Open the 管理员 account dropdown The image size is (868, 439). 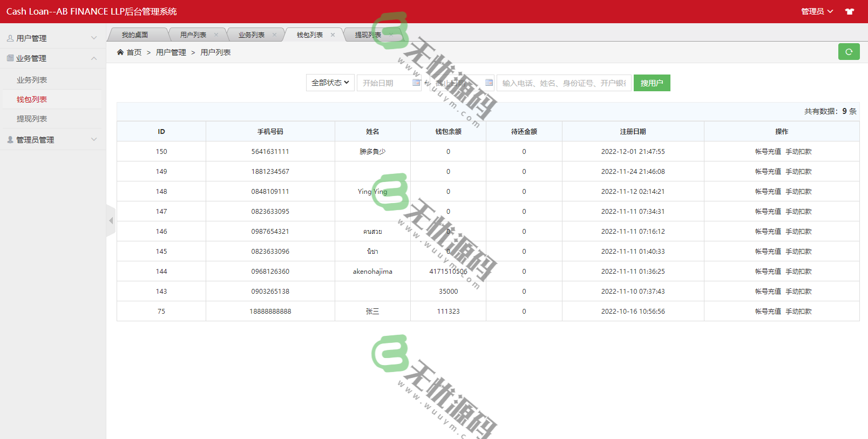(x=817, y=11)
